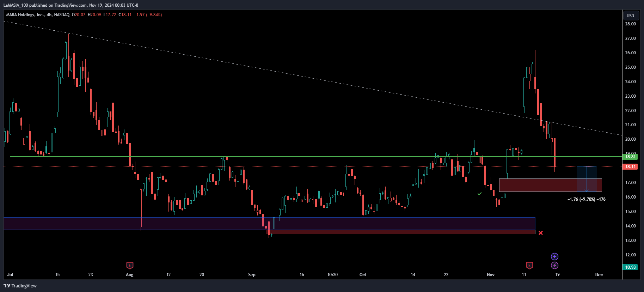The height and width of the screenshot is (292, 644).
Task: Click the 26.00 price axis label
Action: [630, 53]
